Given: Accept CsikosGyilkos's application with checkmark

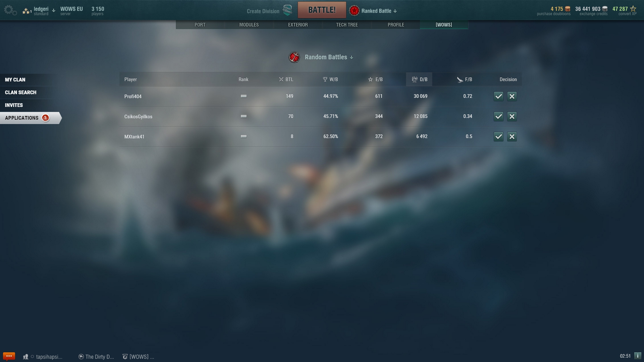Looking at the screenshot, I should (x=498, y=117).
